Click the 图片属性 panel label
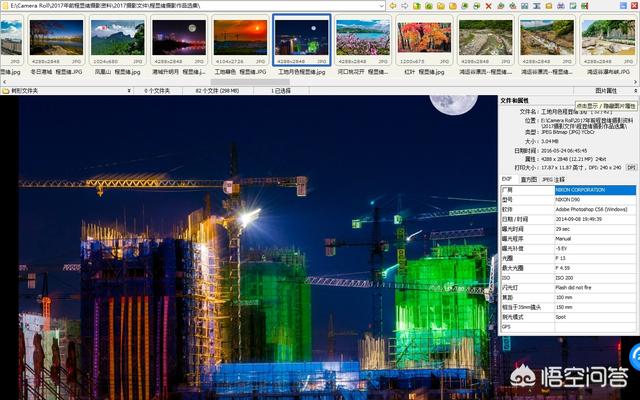The height and width of the screenshot is (400, 640). [606, 91]
